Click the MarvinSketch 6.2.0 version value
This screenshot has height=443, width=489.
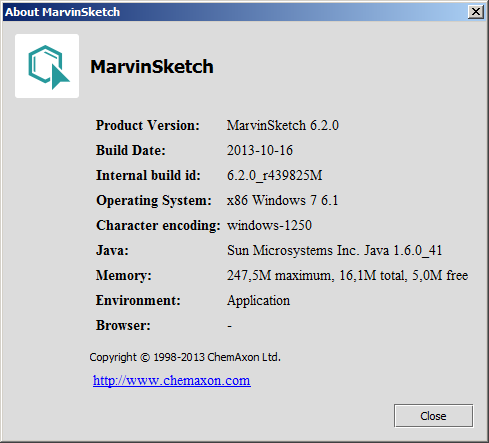(x=283, y=126)
